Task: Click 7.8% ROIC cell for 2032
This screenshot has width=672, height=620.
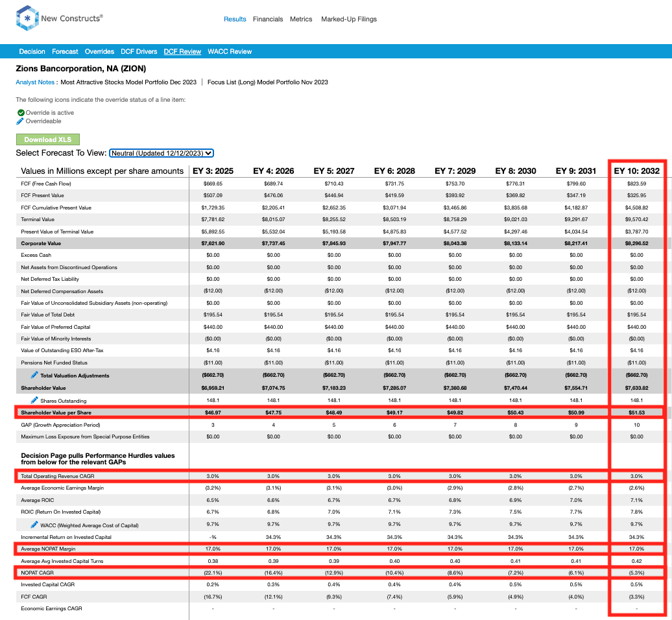Action: click(637, 512)
